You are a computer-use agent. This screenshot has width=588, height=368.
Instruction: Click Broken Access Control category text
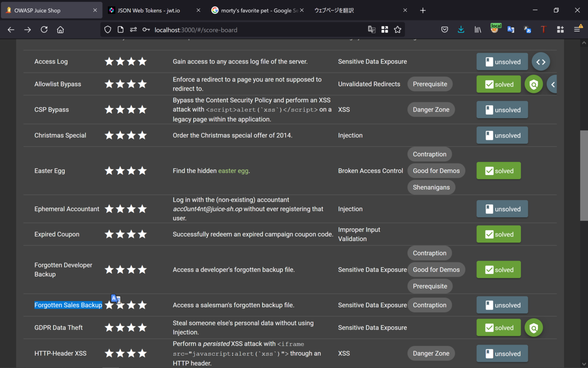(x=370, y=171)
